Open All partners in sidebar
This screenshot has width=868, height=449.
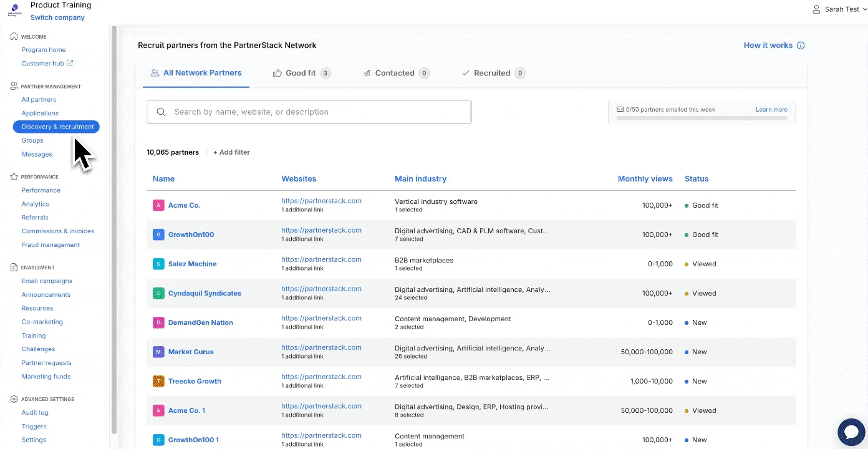pyautogui.click(x=39, y=99)
